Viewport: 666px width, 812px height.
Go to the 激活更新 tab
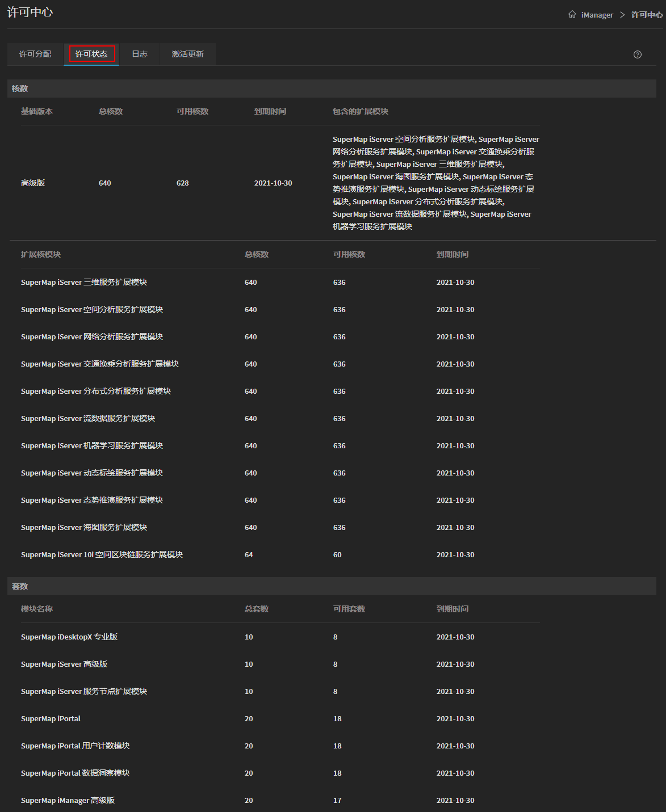tap(188, 54)
